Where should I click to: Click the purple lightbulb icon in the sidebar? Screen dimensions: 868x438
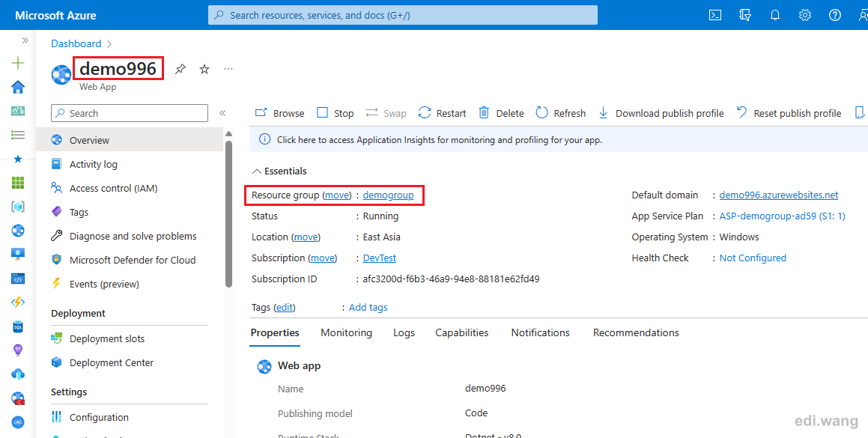click(18, 350)
